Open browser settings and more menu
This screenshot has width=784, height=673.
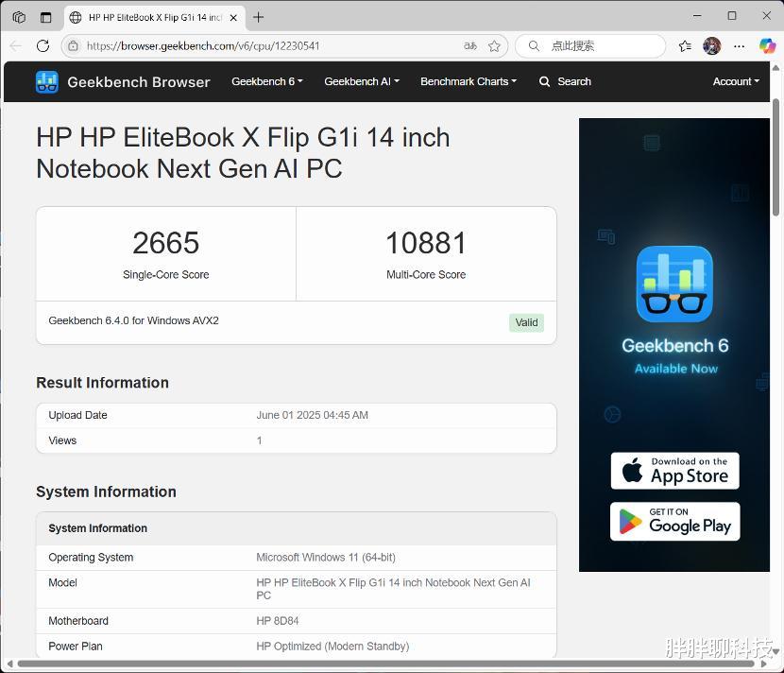739,46
